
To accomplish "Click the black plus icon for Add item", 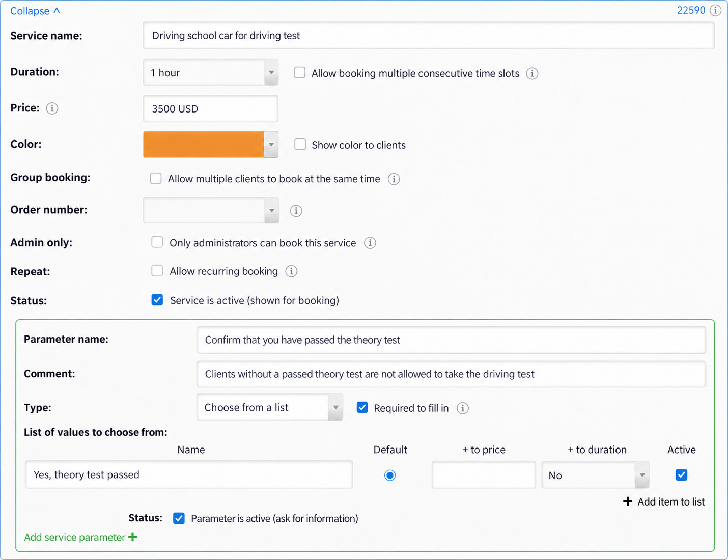I will pyautogui.click(x=628, y=501).
